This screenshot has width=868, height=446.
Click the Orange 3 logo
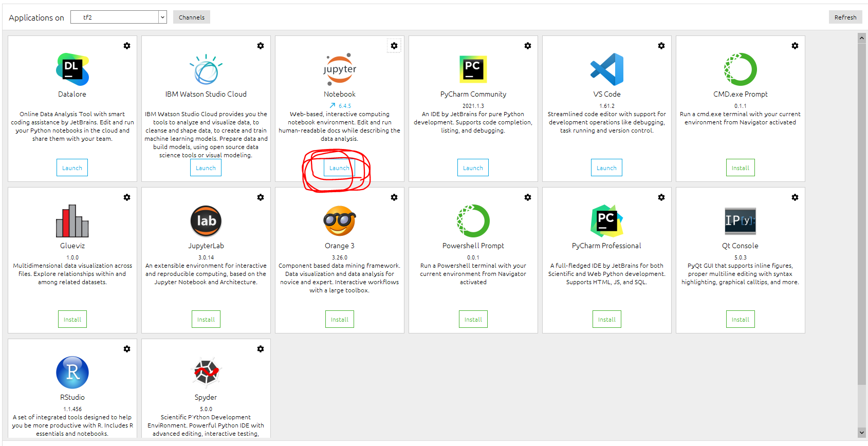pos(340,221)
